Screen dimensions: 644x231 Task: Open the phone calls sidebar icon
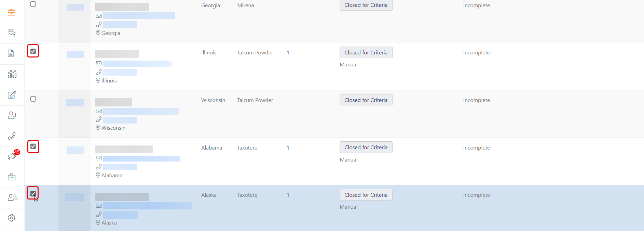[12, 136]
